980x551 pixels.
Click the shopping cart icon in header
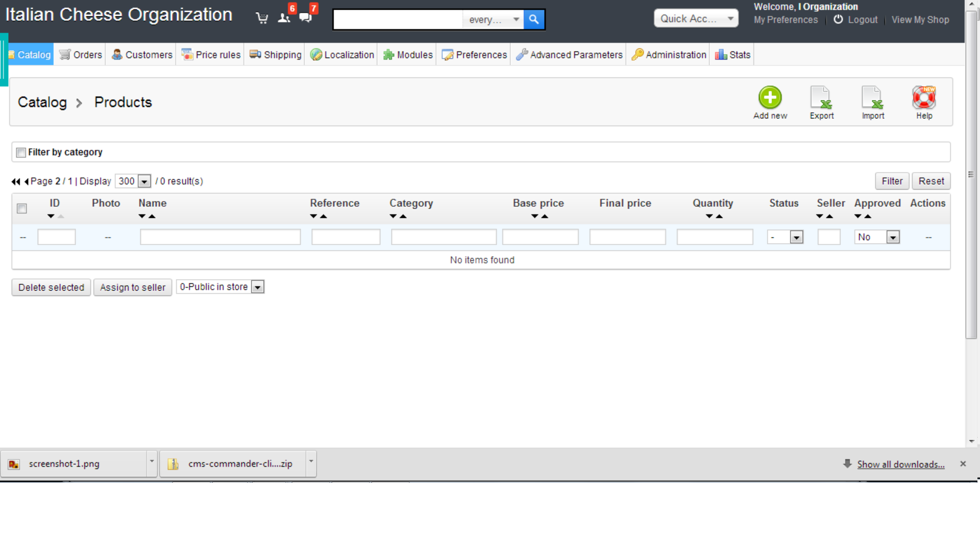coord(262,19)
